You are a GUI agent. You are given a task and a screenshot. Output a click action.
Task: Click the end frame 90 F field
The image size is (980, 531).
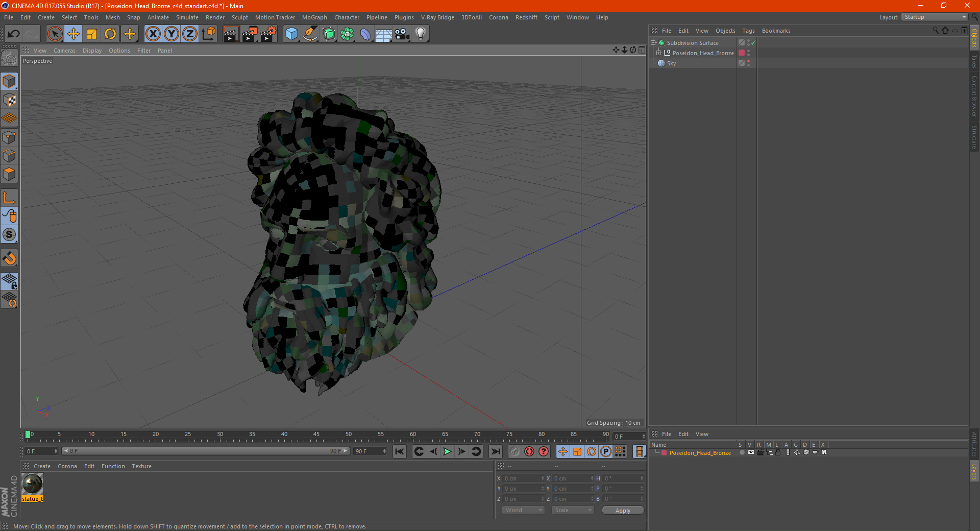point(371,451)
